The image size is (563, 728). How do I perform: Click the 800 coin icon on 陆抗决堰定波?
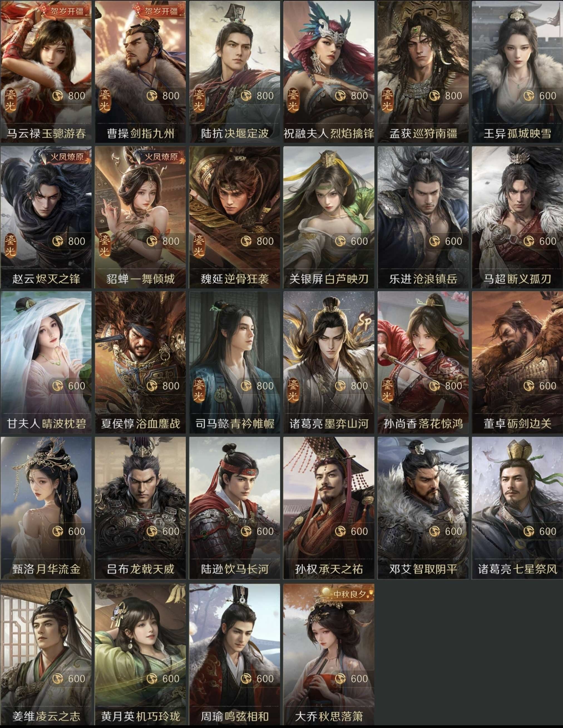click(246, 96)
